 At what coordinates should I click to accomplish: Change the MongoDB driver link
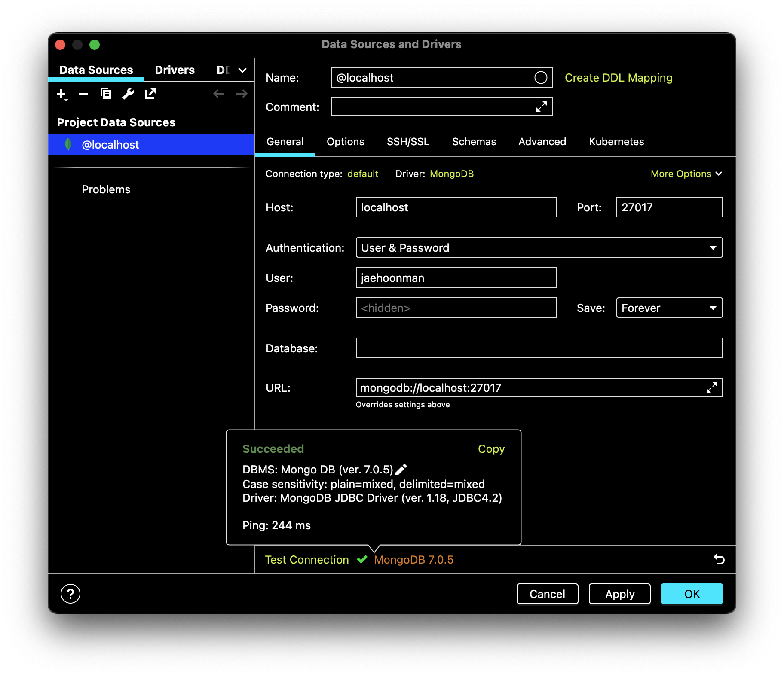click(452, 174)
